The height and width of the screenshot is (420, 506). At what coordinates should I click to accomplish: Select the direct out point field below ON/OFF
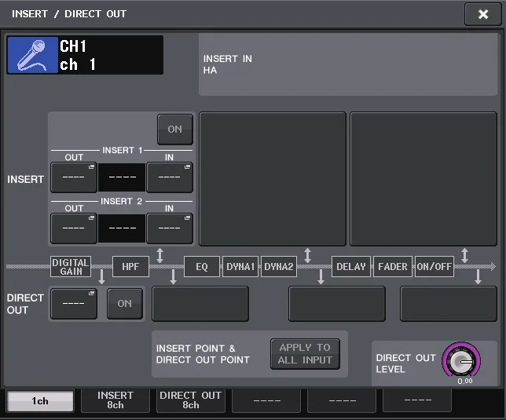(449, 304)
